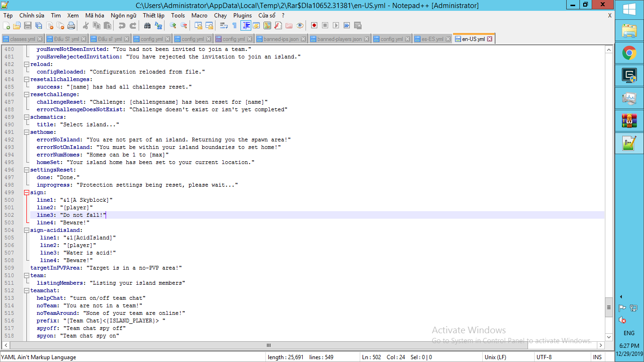Click the Print toolbar icon

(x=71, y=25)
